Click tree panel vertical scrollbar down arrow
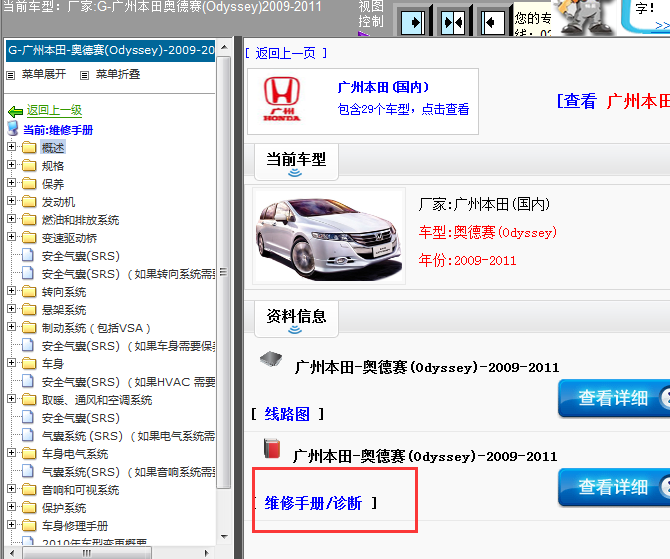The height and width of the screenshot is (559, 670). click(x=224, y=536)
